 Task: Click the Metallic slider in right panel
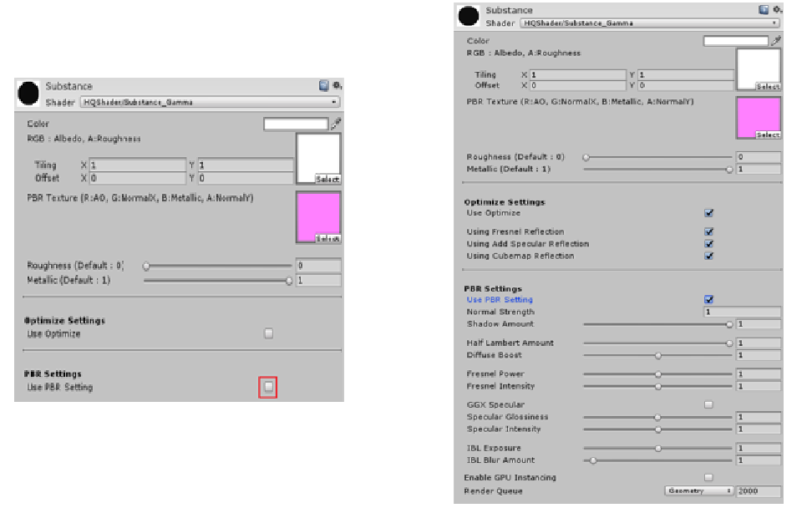657,170
